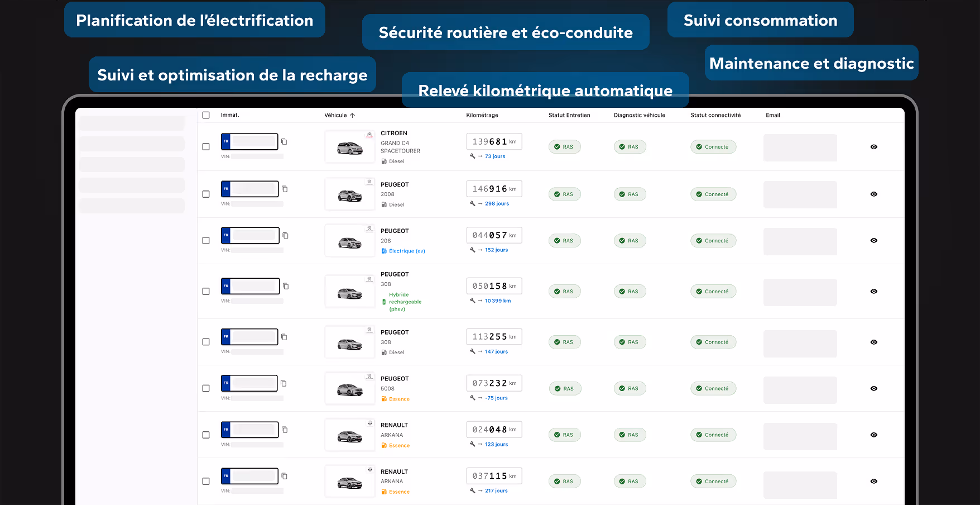Click Connecté badge for Peugeot 5008 row

pos(713,388)
